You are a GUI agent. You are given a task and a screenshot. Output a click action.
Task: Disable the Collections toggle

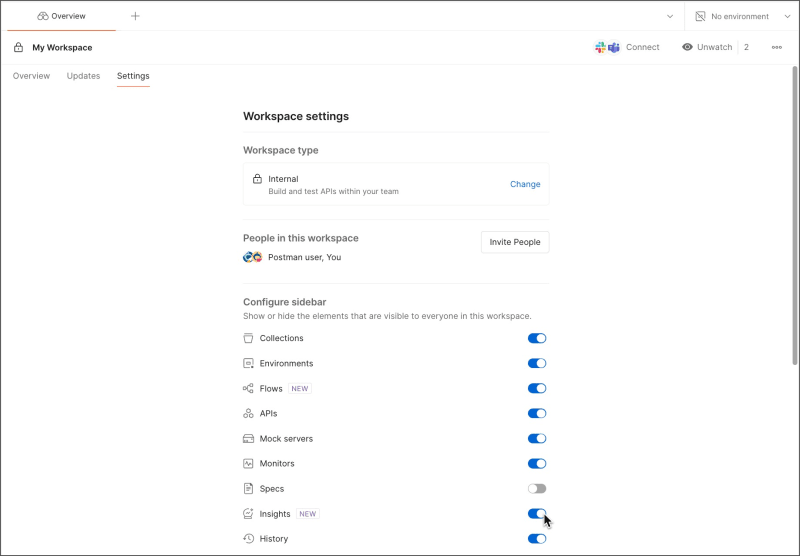[x=537, y=338]
